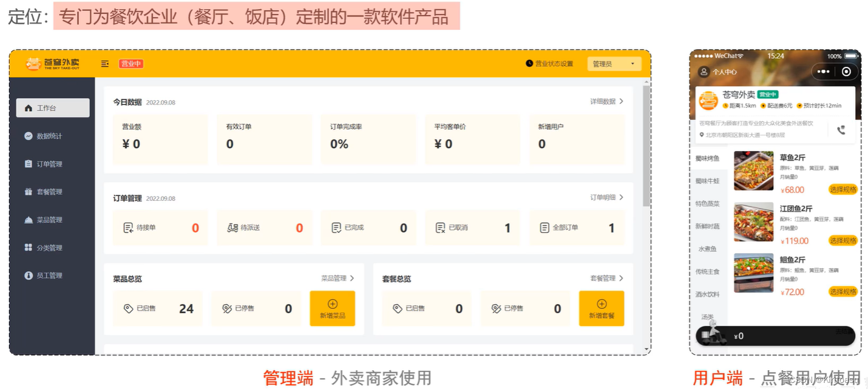Image resolution: width=868 pixels, height=389 pixels.
Task: Click the 套餐管理 gift icon in sidebar
Action: point(29,192)
